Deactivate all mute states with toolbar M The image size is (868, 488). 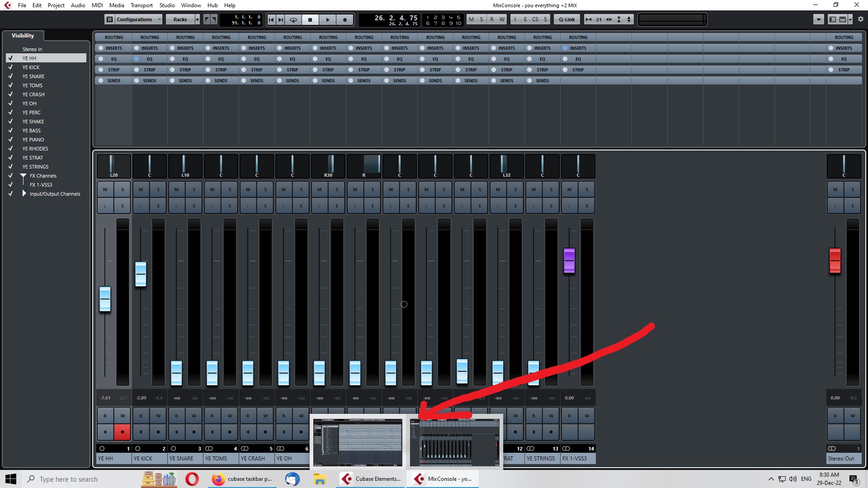pos(472,19)
